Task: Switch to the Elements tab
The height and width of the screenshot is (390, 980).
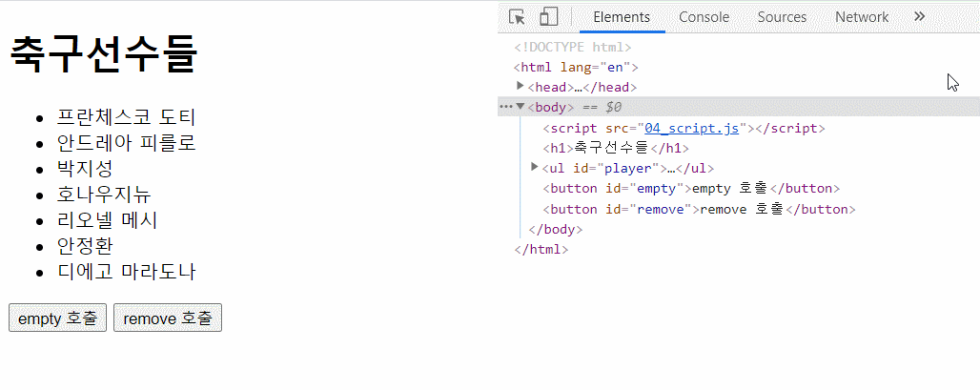Action: 622,17
